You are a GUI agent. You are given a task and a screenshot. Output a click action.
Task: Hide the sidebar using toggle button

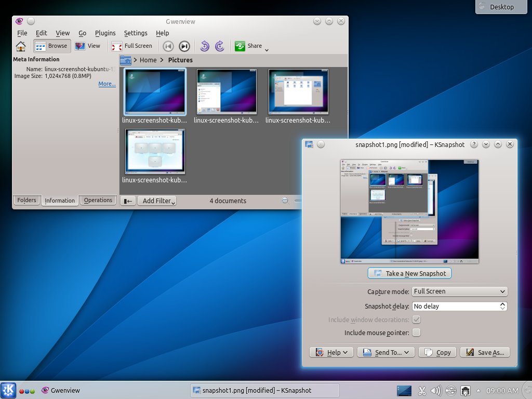pos(128,201)
